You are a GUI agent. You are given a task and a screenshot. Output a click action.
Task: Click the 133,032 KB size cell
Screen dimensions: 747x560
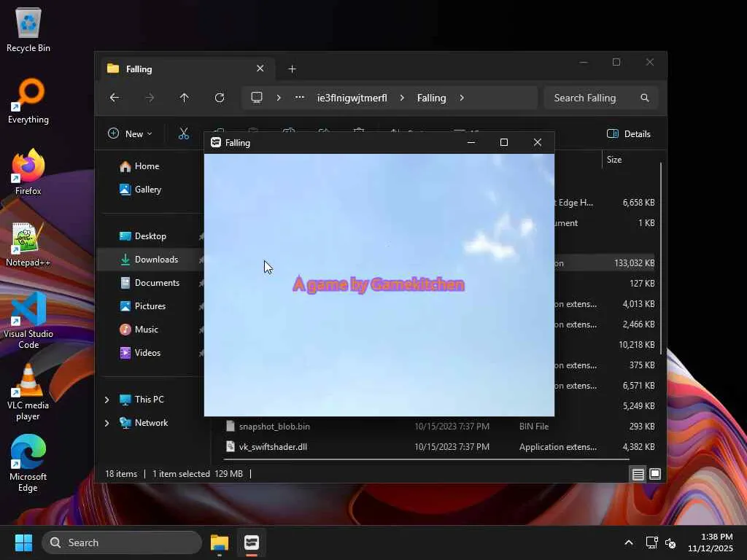tap(634, 263)
